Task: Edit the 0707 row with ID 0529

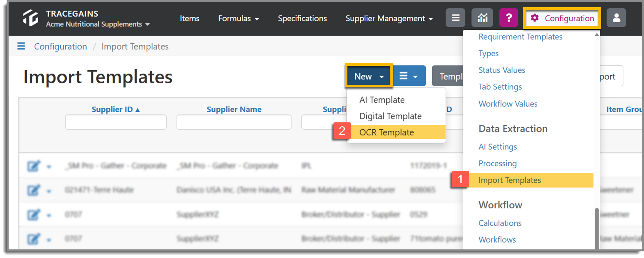Action: click(34, 215)
